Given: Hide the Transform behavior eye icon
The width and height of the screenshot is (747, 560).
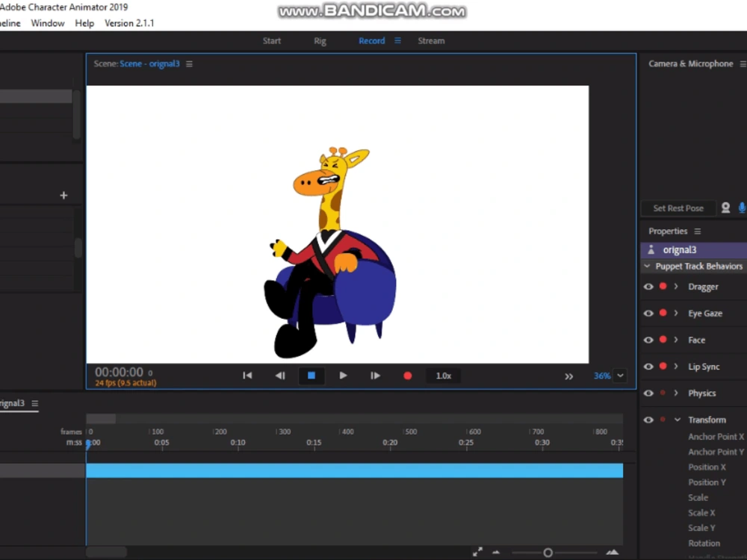Looking at the screenshot, I should click(648, 420).
